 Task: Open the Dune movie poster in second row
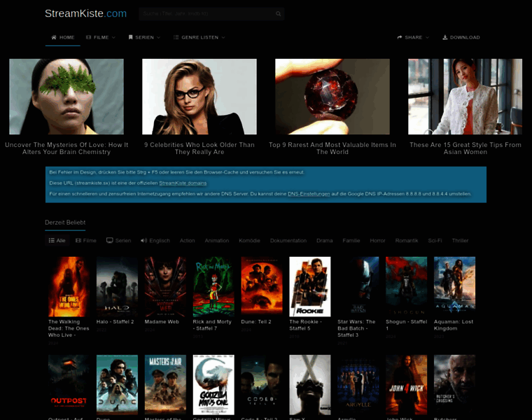(x=117, y=385)
